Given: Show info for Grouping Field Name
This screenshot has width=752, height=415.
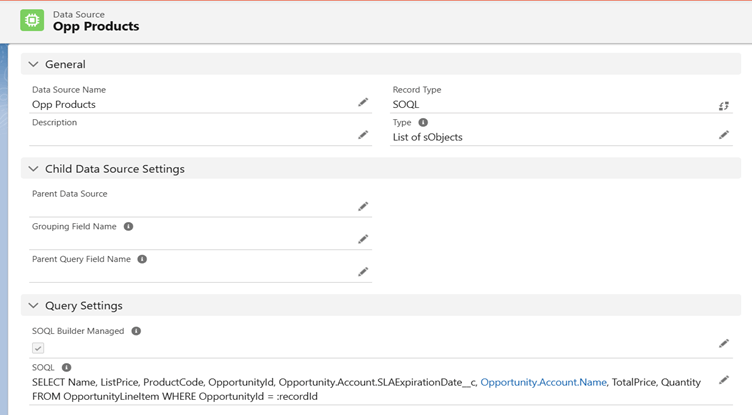Looking at the screenshot, I should pyautogui.click(x=129, y=226).
